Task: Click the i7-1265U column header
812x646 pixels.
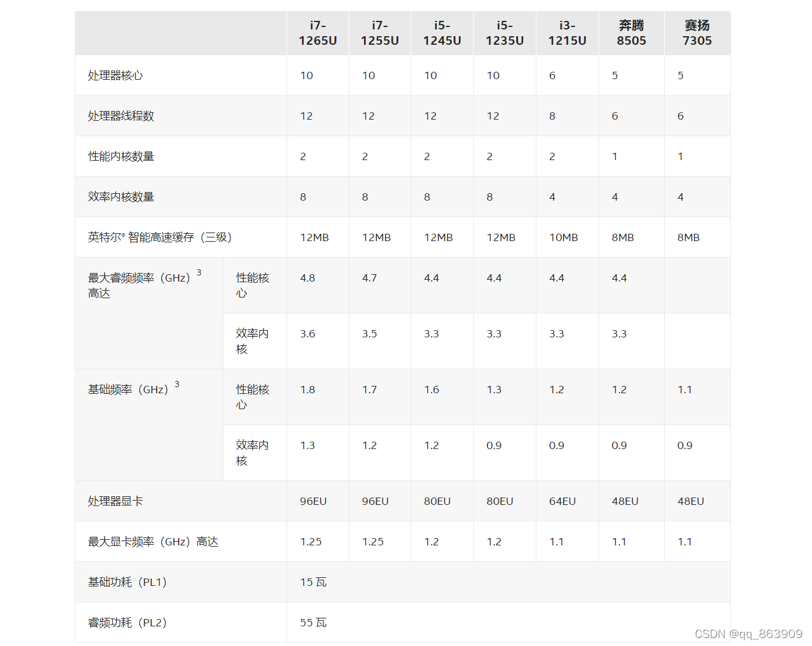Action: [317, 33]
